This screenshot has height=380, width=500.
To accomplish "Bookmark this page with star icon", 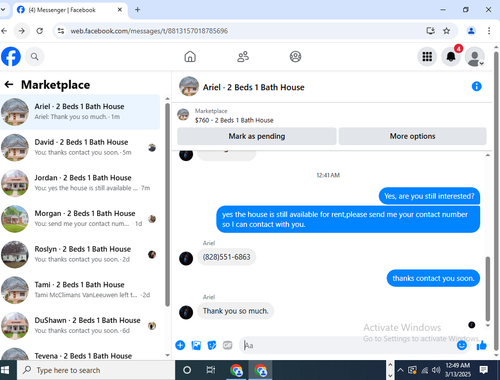I will tap(446, 31).
